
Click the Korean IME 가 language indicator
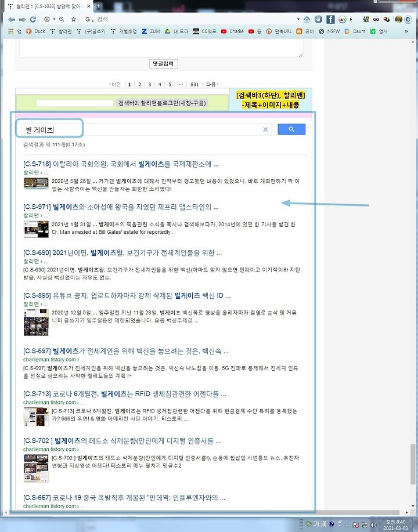coord(315,524)
